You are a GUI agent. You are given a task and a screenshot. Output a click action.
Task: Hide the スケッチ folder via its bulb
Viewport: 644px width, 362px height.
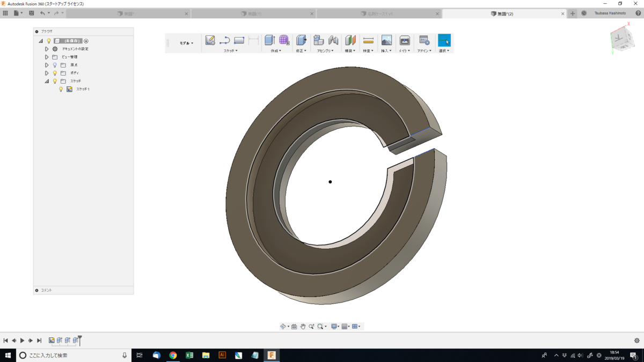point(55,81)
